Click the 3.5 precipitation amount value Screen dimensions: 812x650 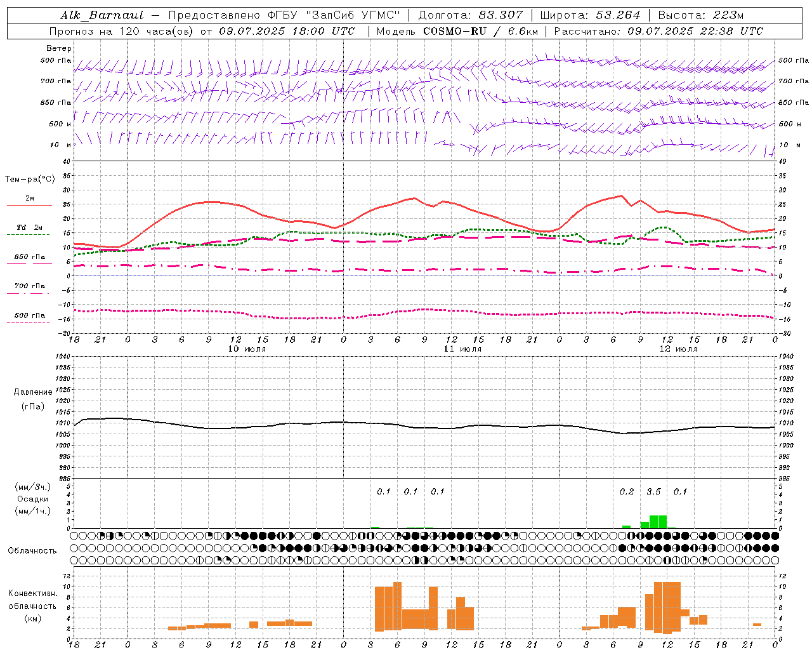click(653, 492)
